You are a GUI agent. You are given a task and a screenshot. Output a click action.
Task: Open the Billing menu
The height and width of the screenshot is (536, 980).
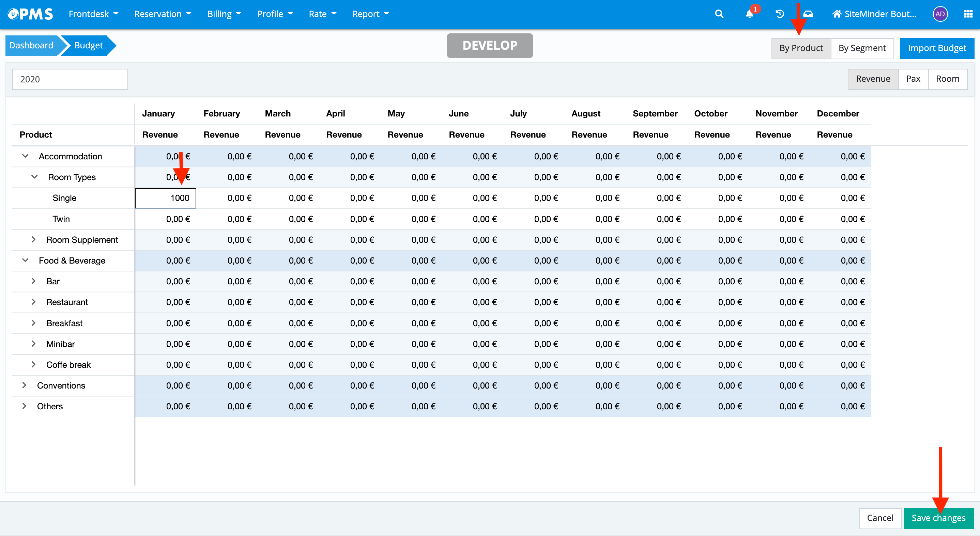224,14
